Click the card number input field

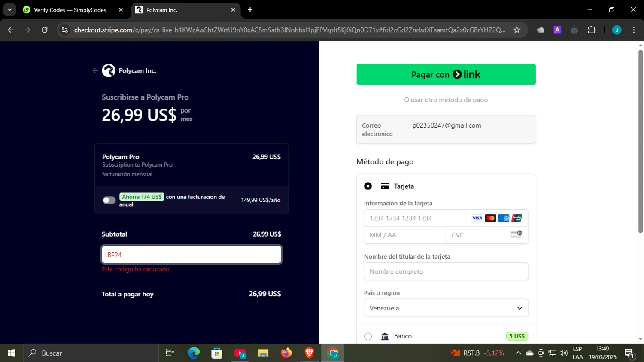click(x=446, y=218)
